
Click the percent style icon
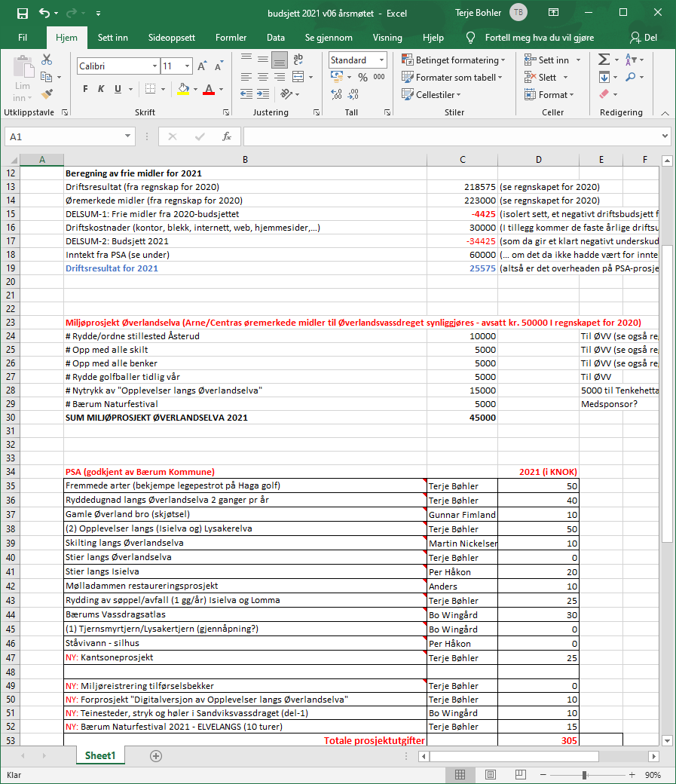tap(362, 77)
